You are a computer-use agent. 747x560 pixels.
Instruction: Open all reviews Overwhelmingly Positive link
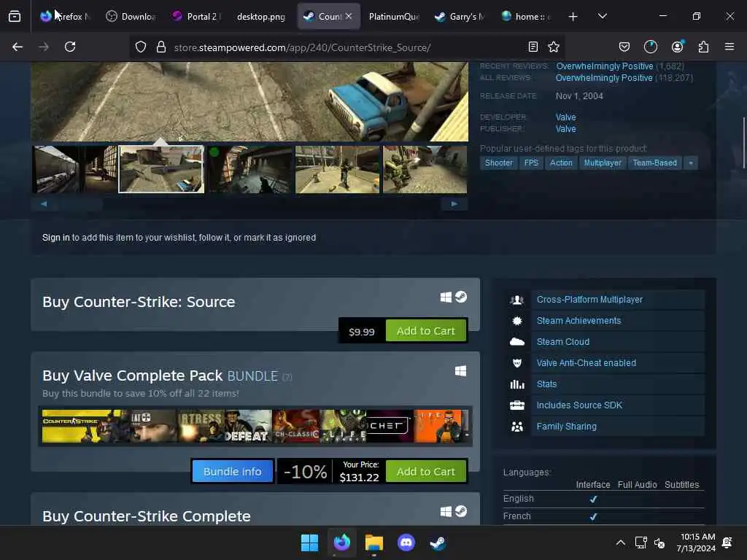pyautogui.click(x=604, y=77)
